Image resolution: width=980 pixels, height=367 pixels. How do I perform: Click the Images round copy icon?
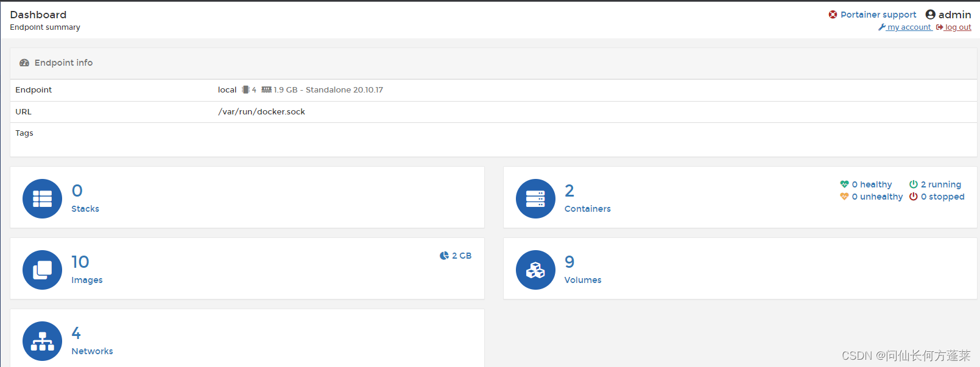coord(42,270)
